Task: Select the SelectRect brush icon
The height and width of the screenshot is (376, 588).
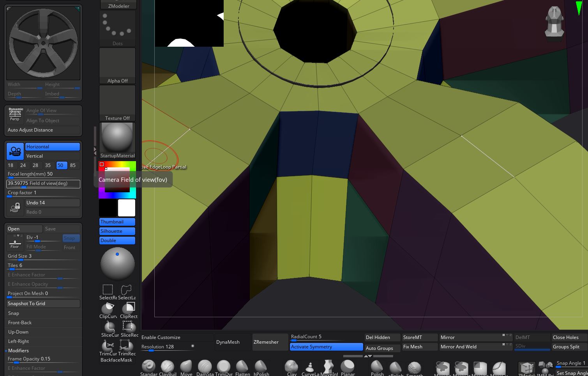Action: 108,290
